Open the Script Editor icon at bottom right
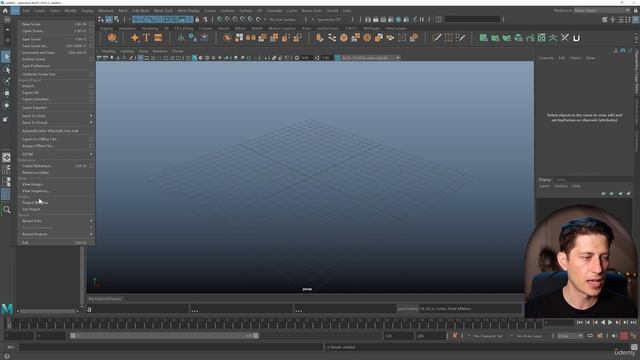Image resolution: width=640 pixels, height=360 pixels. coord(633,347)
